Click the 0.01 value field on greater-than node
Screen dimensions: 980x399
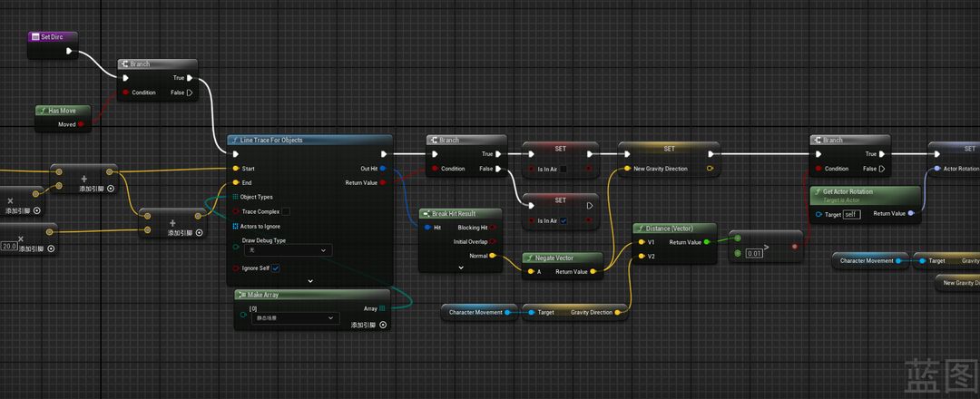pos(755,253)
